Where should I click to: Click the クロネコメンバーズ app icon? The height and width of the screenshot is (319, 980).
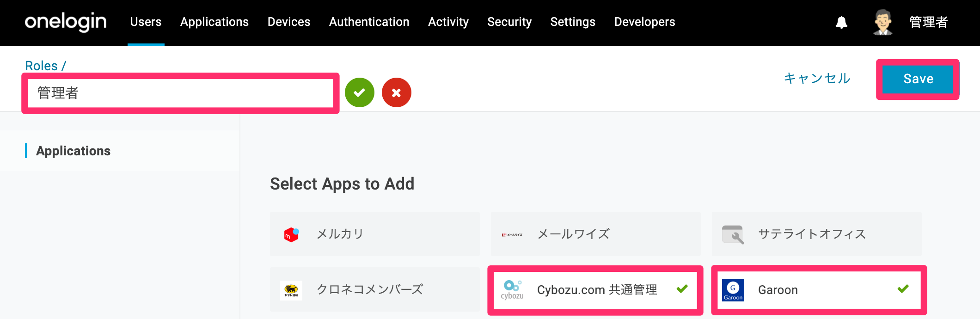(x=291, y=290)
